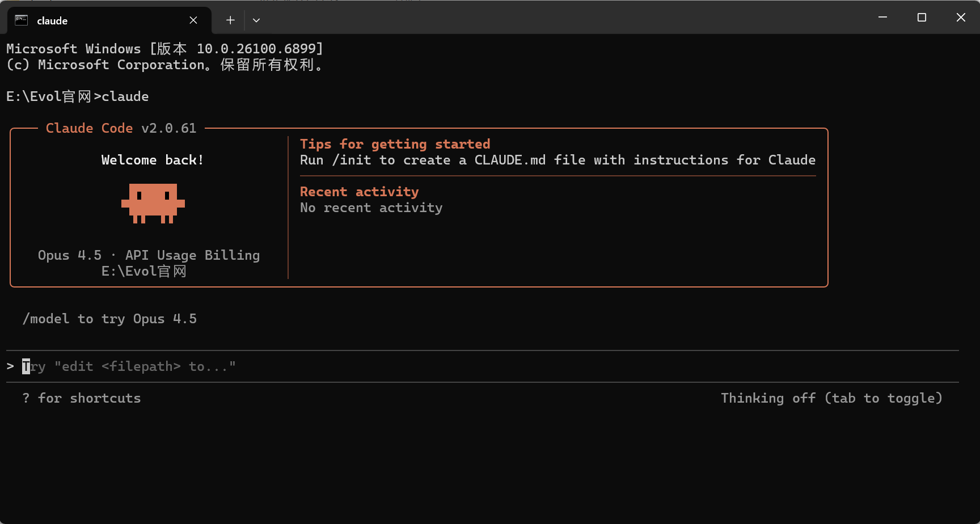980x524 pixels.
Task: Click the "Claude Code v2.0.61" title
Action: [121, 128]
